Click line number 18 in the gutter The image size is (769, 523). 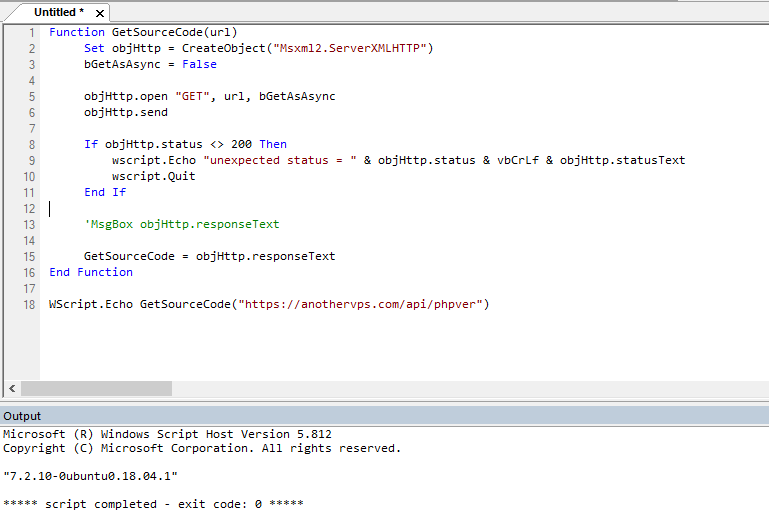tap(29, 305)
